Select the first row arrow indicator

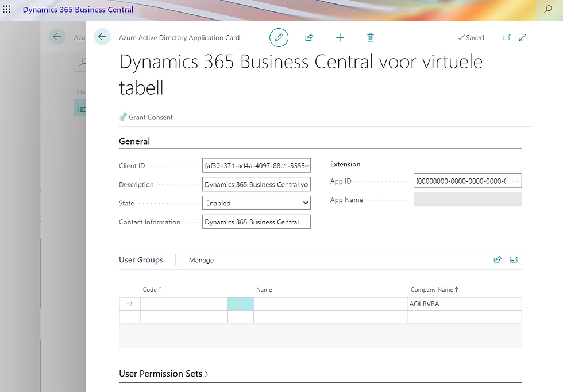pos(130,304)
